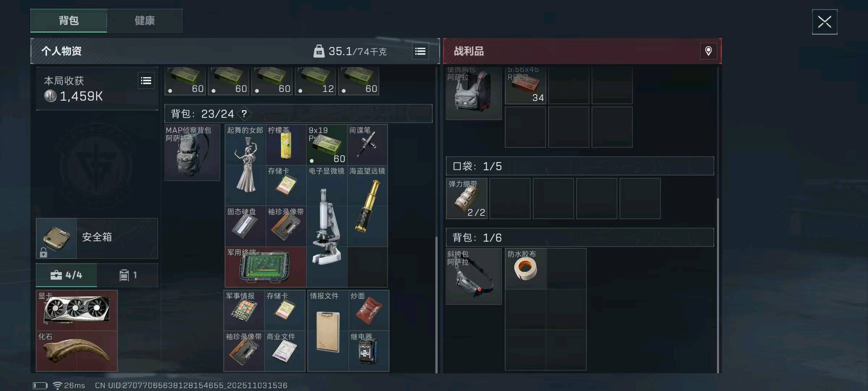
Task: Take the 防水胶布 tape from loot
Action: tap(526, 269)
